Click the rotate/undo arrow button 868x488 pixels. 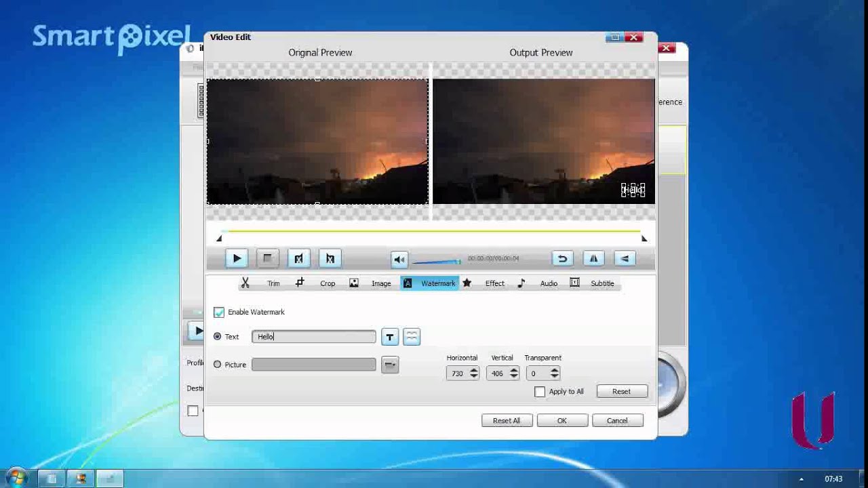[x=562, y=258]
